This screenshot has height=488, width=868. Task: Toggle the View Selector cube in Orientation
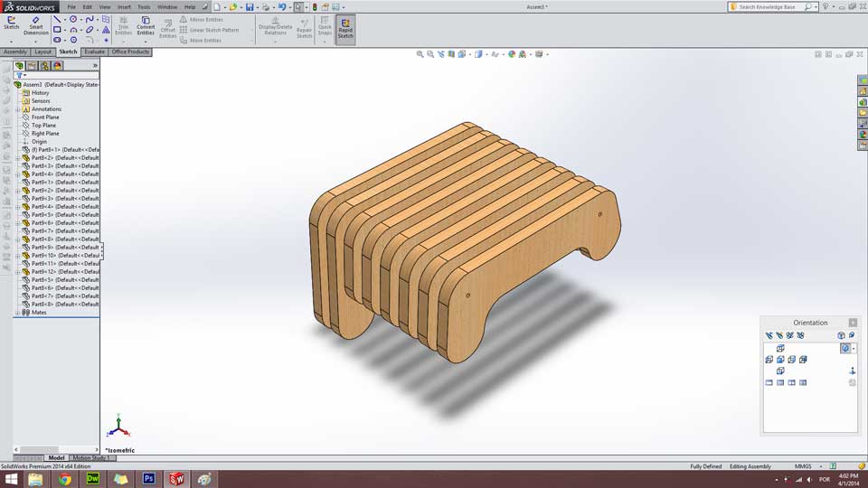841,335
